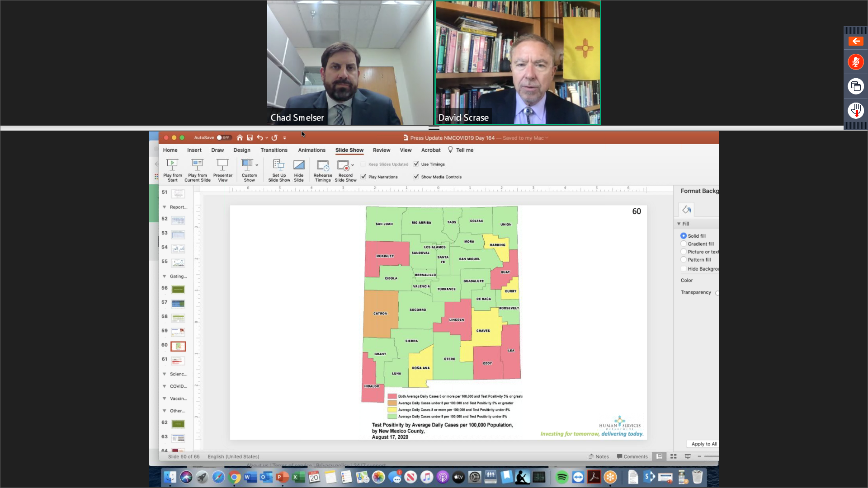The width and height of the screenshot is (868, 488).
Task: Select slide 59 thumbnail
Action: [x=178, y=332]
